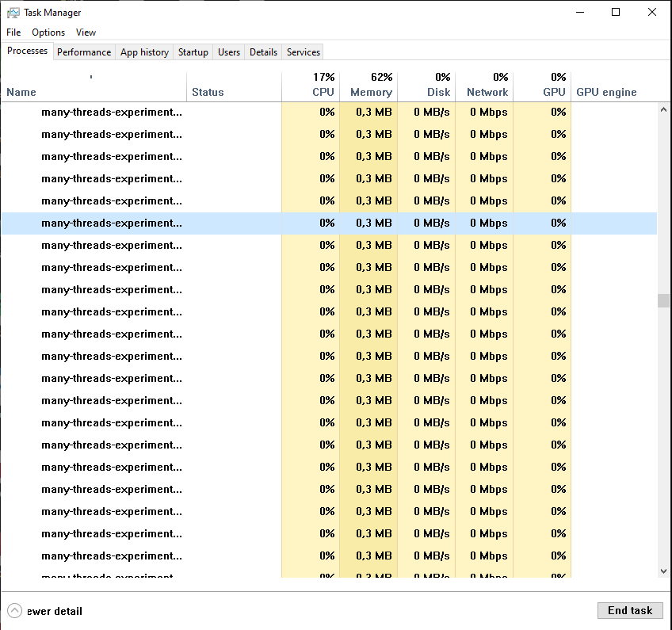Open the Startup tab
Viewport: 672px width, 630px height.
(193, 52)
